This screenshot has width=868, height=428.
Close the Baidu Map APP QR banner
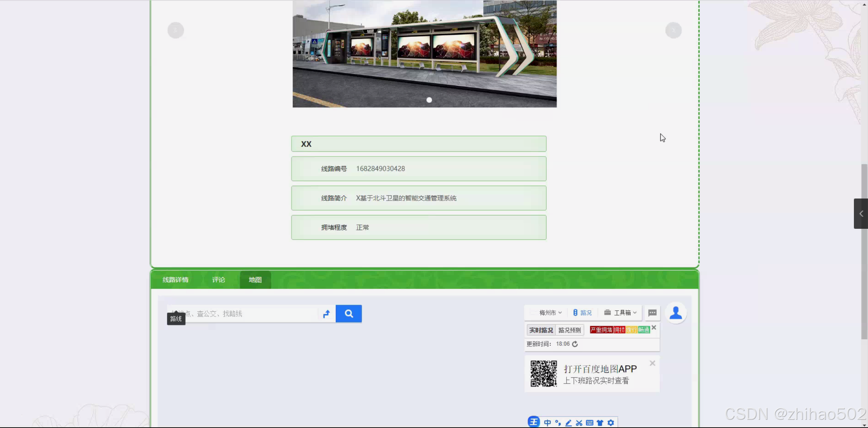click(x=652, y=363)
